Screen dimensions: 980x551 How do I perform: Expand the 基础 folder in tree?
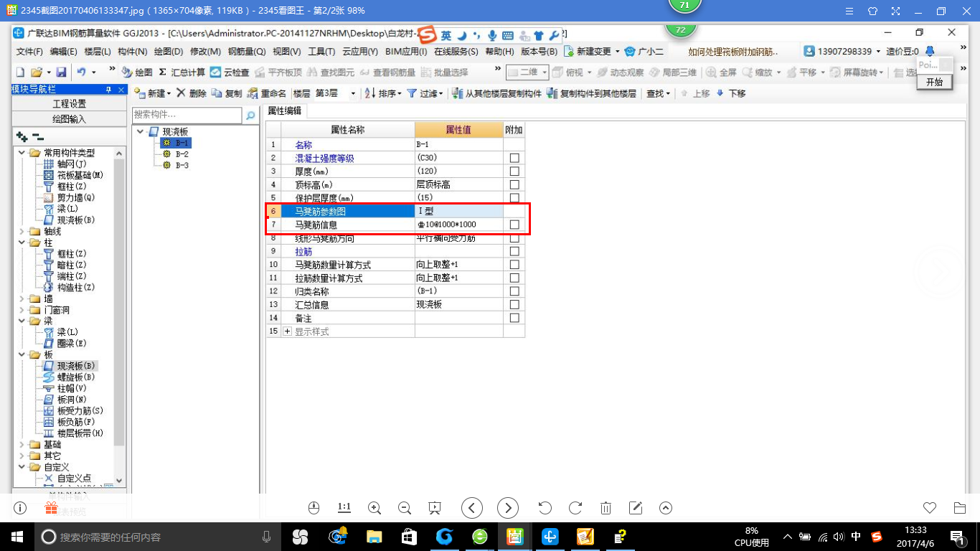point(20,445)
